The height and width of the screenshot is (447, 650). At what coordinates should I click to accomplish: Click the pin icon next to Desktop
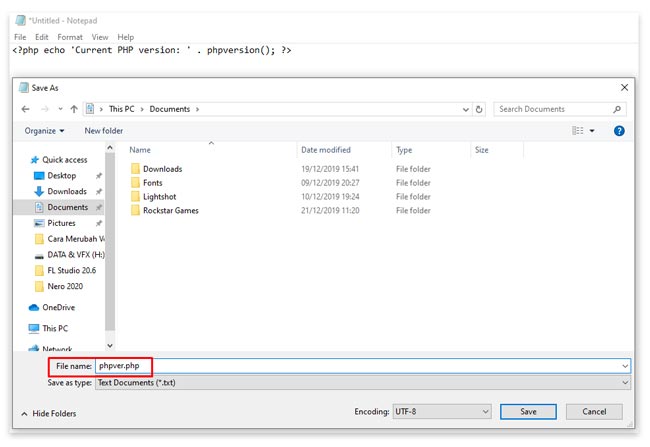(99, 176)
